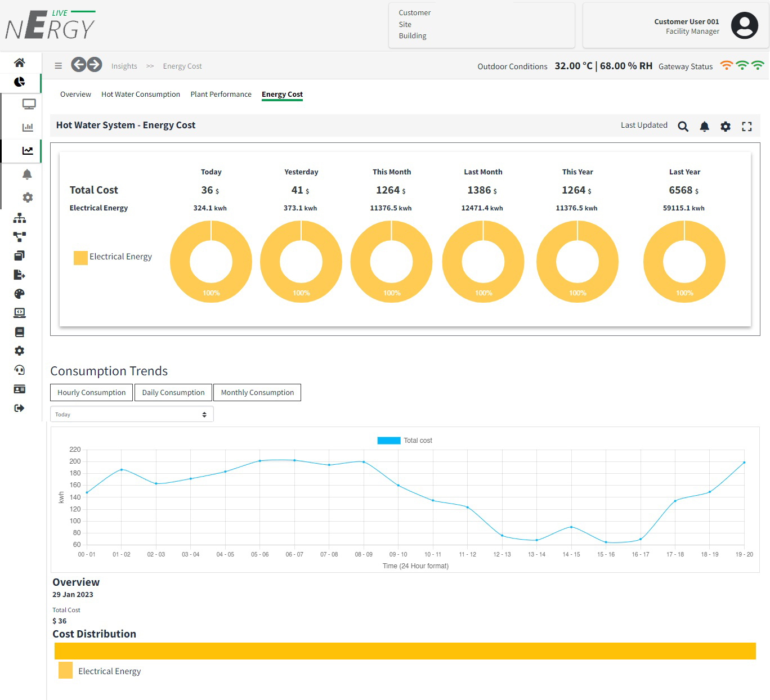Open the Today period dropdown

(132, 415)
